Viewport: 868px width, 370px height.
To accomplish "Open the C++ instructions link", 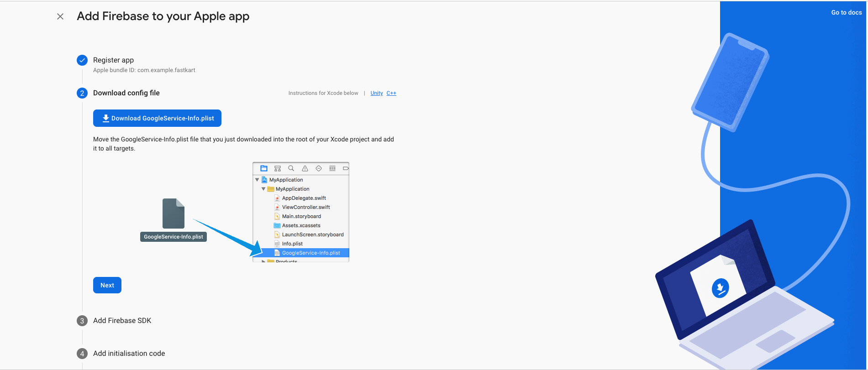I will 391,93.
